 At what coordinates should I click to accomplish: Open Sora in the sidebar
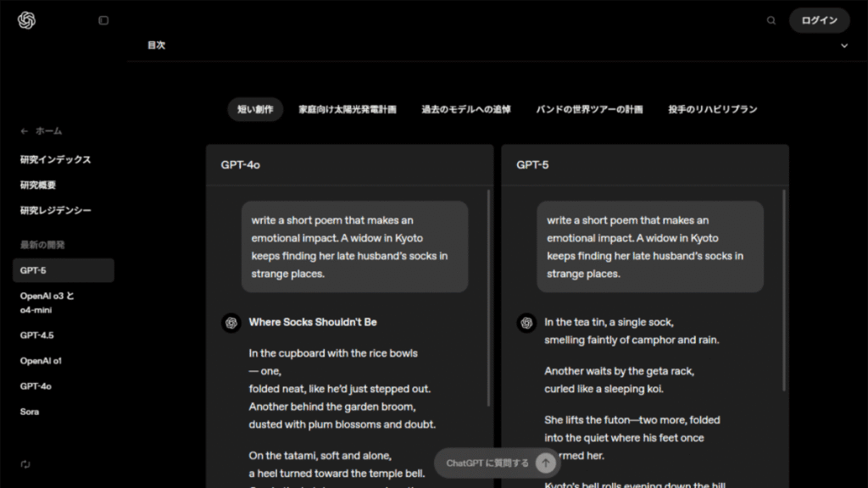pyautogui.click(x=30, y=412)
